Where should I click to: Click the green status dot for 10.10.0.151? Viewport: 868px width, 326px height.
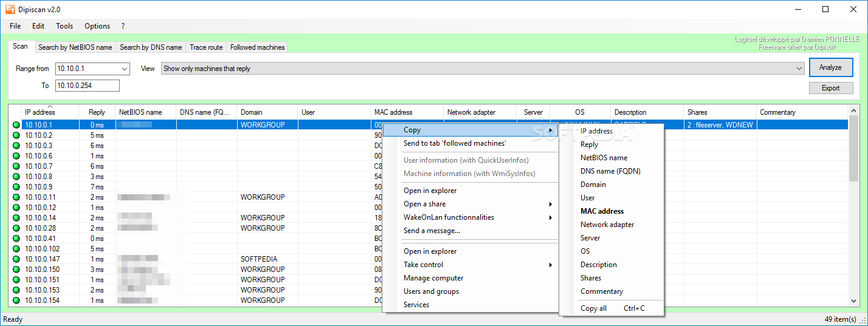[16, 280]
